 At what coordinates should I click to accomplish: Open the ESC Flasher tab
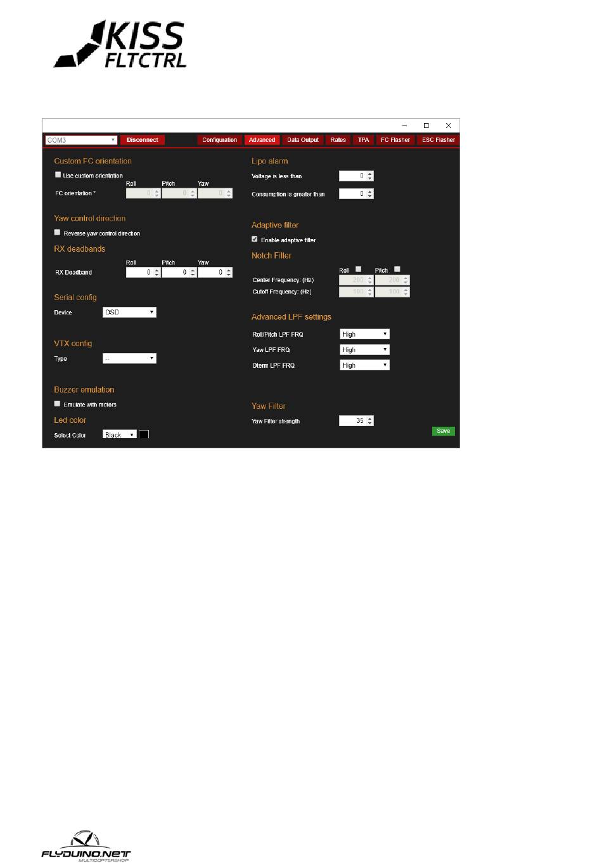coord(439,140)
